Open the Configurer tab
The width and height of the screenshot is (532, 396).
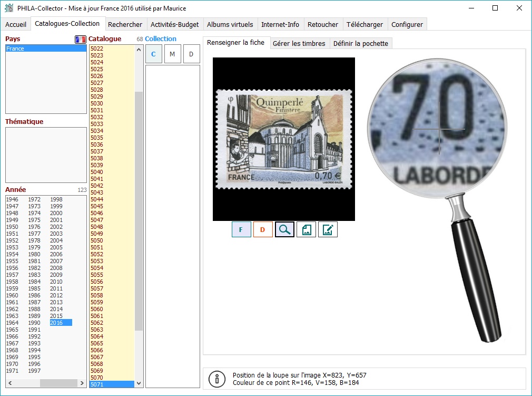click(407, 24)
